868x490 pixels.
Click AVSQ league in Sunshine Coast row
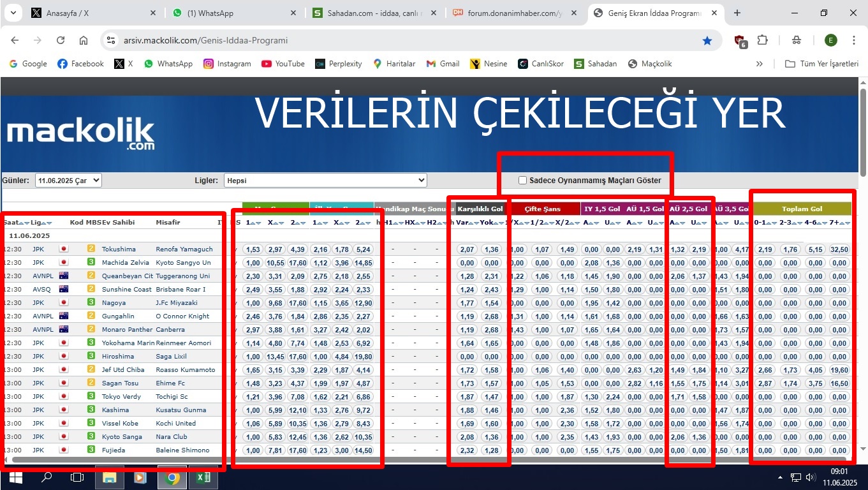coord(41,290)
